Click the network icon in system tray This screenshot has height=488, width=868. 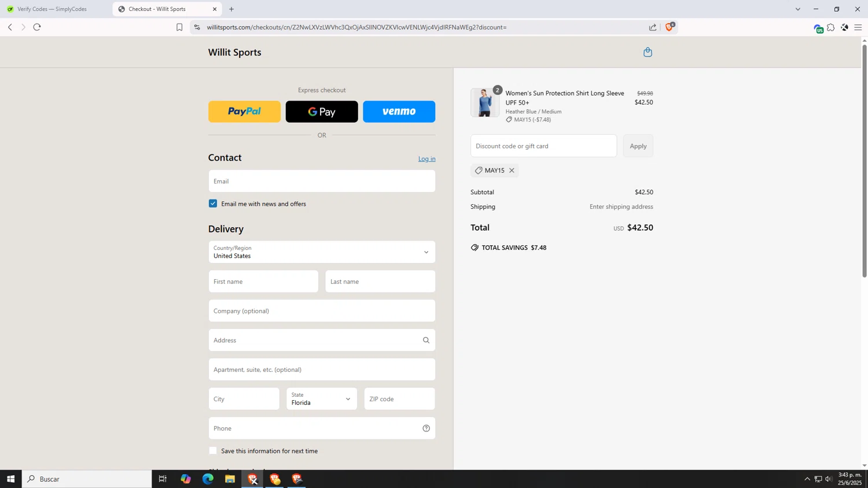click(818, 479)
